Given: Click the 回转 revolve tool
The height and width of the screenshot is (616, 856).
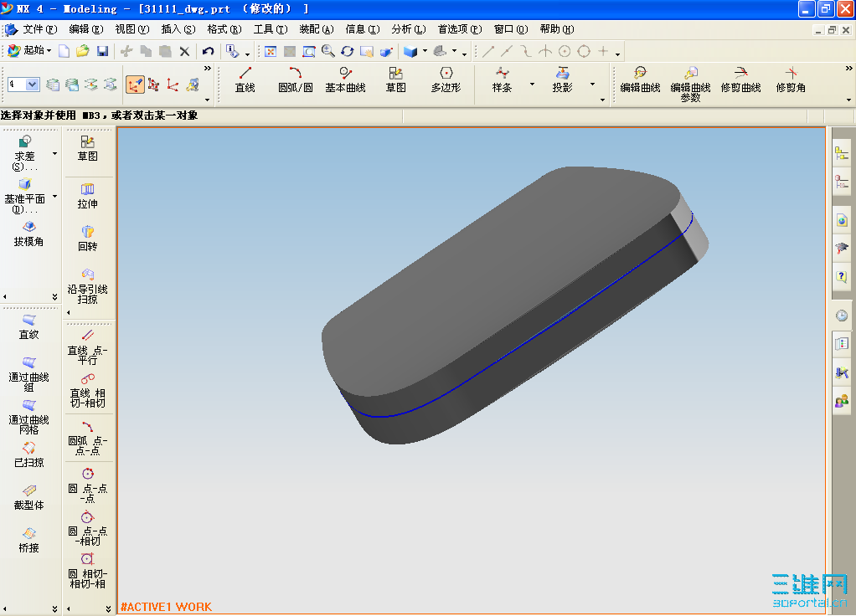Looking at the screenshot, I should point(87,239).
